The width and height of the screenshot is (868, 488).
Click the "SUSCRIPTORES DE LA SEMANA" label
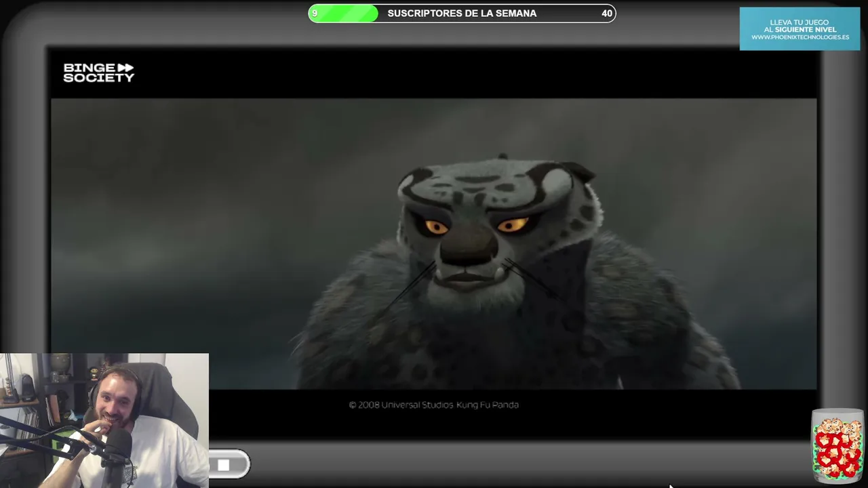coord(462,14)
